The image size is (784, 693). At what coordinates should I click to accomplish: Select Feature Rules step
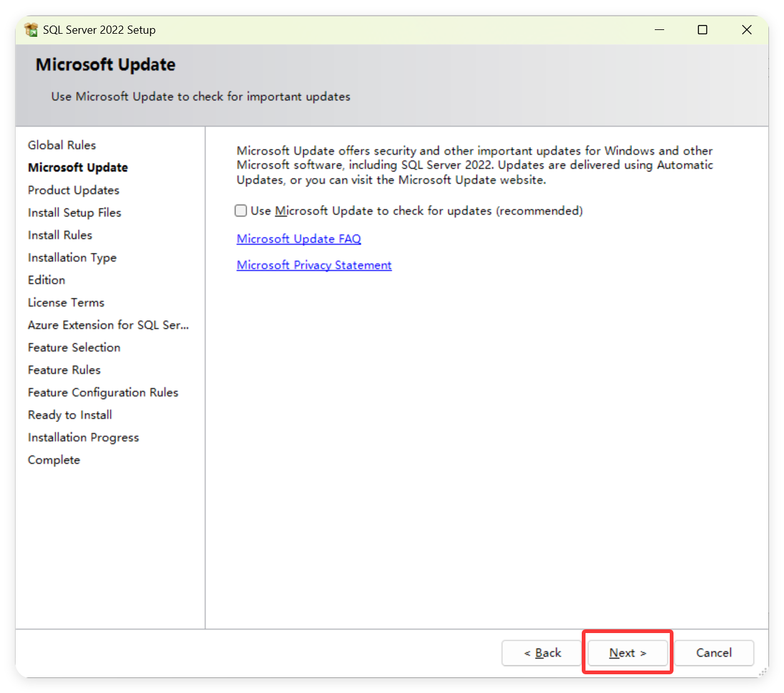point(64,370)
